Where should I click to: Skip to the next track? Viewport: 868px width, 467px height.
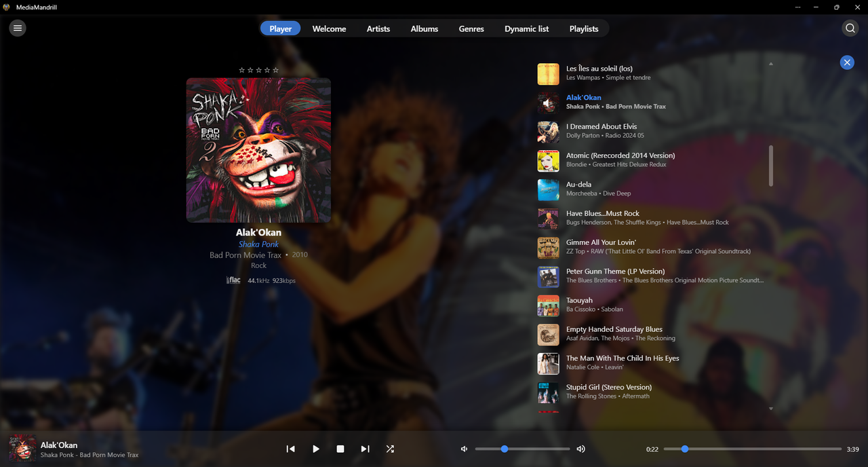click(365, 449)
